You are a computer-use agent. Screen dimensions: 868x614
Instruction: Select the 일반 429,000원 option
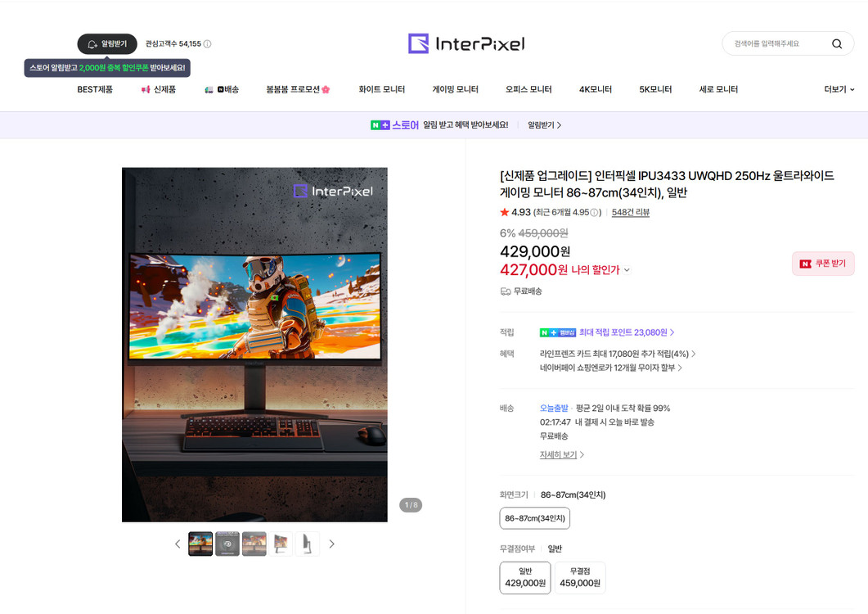pos(524,576)
